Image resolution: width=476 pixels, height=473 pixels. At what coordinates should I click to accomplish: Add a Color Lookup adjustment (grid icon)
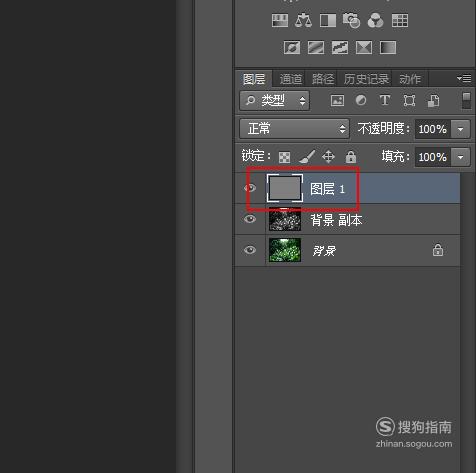tap(400, 21)
